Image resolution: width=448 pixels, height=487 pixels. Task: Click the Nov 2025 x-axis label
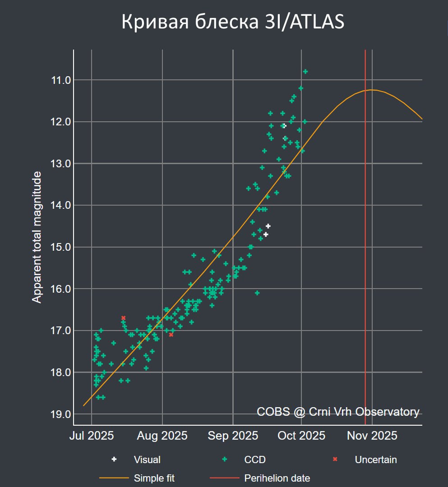372,436
